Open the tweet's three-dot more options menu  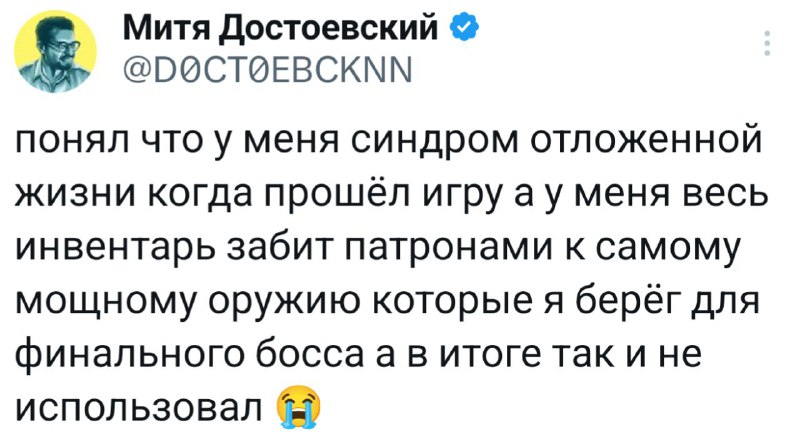767,43
